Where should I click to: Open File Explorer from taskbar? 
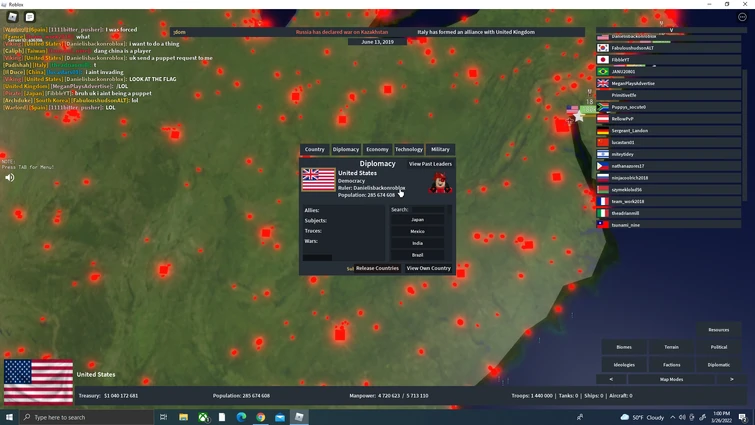click(x=183, y=417)
